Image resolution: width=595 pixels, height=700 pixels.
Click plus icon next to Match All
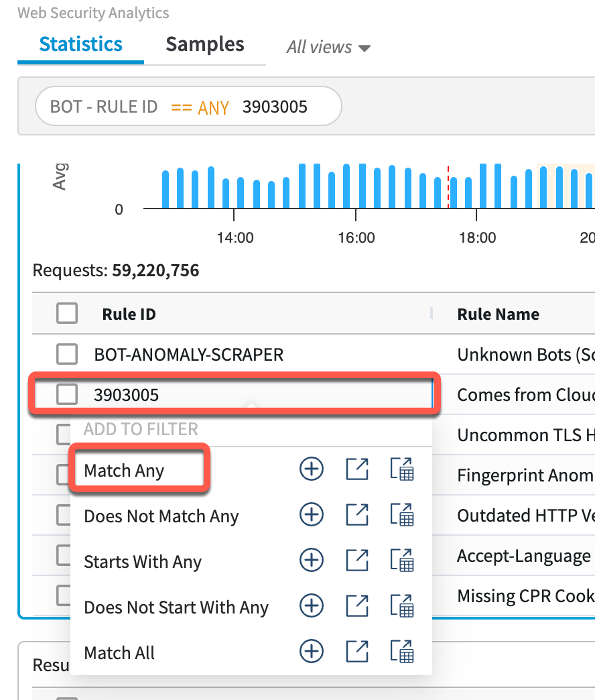coord(311,652)
